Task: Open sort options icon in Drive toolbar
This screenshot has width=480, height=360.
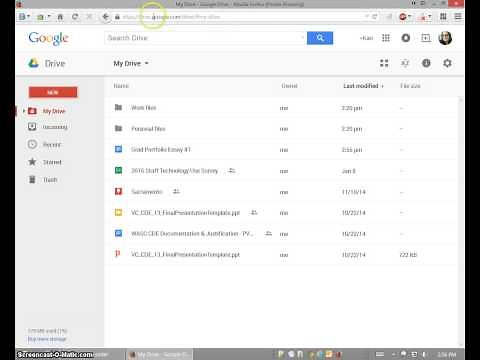Action: tap(405, 63)
